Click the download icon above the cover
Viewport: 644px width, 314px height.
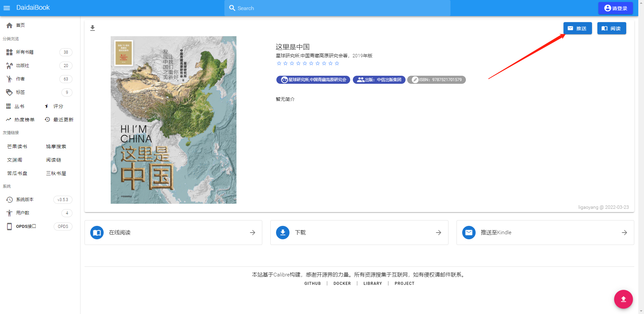[x=93, y=28]
